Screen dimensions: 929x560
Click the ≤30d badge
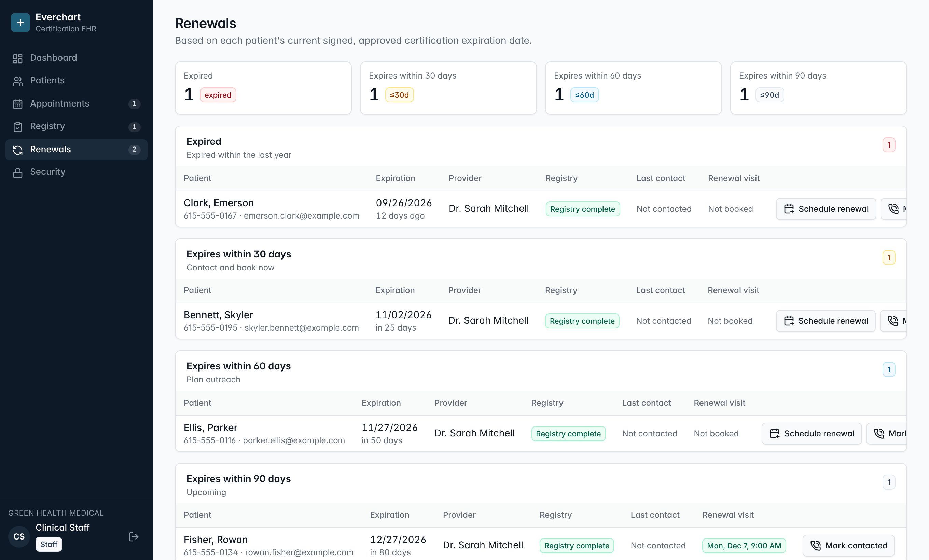click(x=399, y=95)
